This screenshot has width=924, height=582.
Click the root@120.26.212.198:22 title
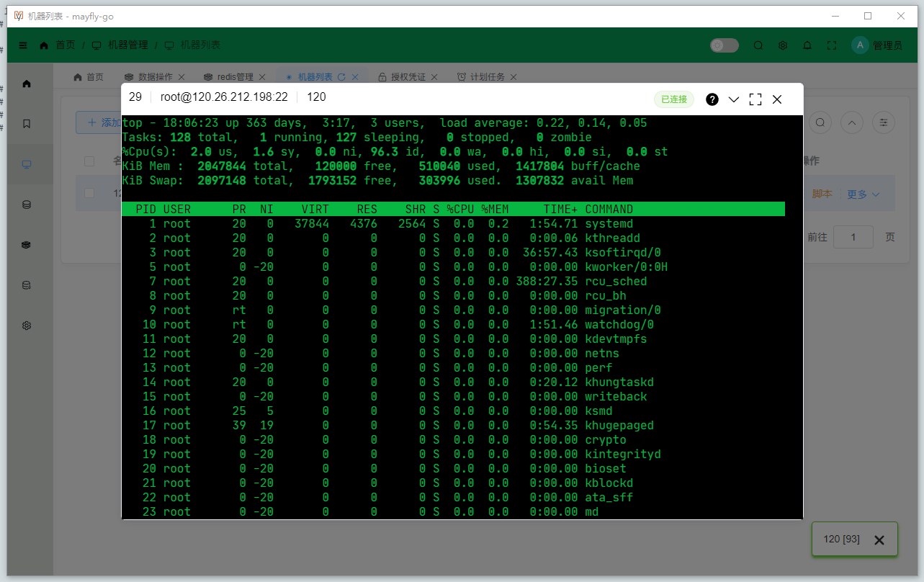point(224,97)
